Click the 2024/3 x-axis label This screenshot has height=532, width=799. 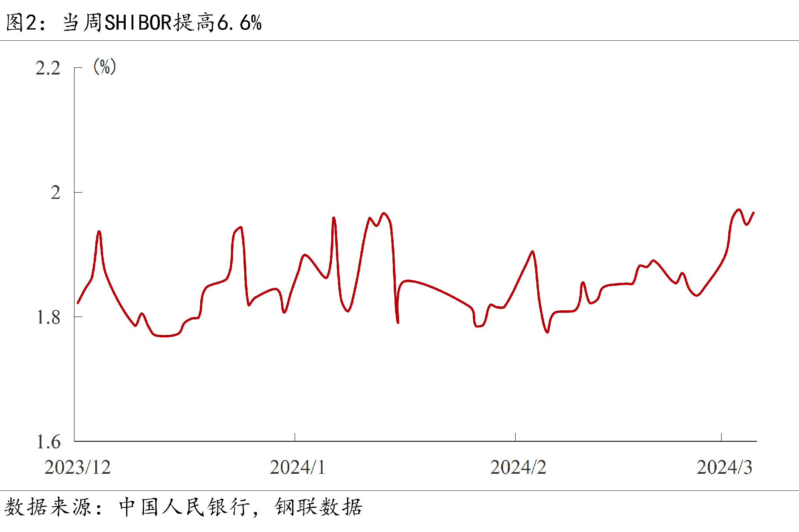[724, 468]
